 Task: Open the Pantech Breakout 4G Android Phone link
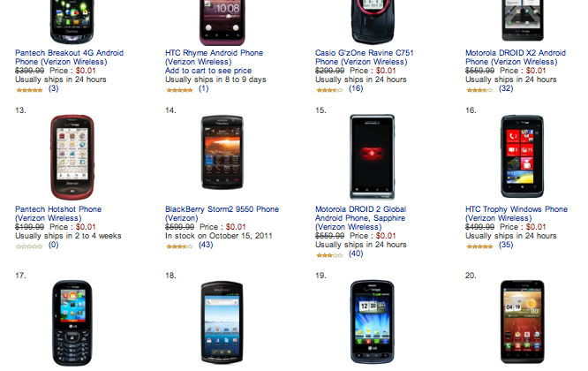[70, 57]
